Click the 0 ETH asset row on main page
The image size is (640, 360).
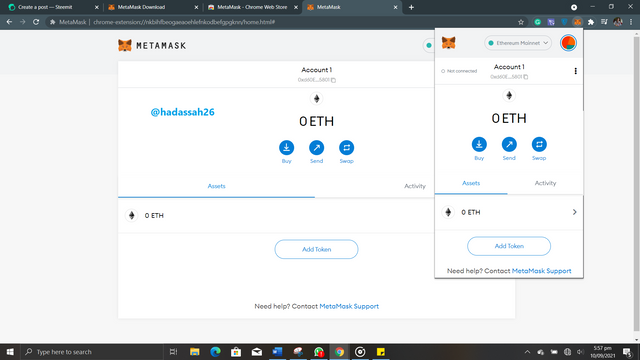(x=276, y=216)
